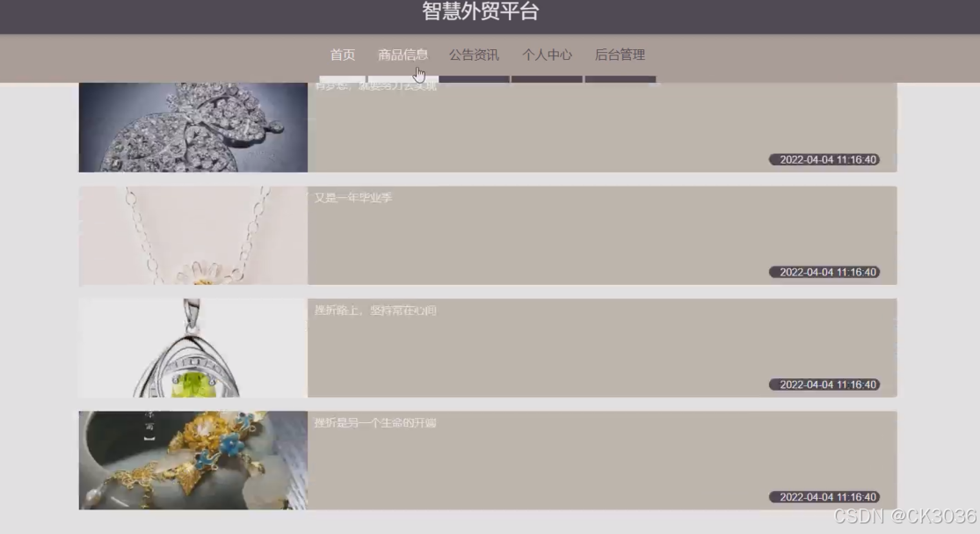View the gold and blue flower jewelry image

[193, 460]
